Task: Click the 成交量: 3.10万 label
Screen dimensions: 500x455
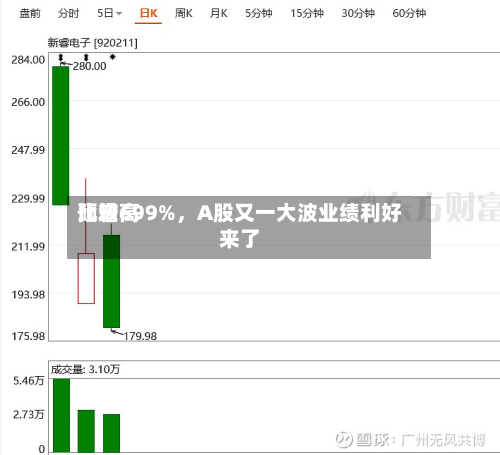Action: click(85, 369)
